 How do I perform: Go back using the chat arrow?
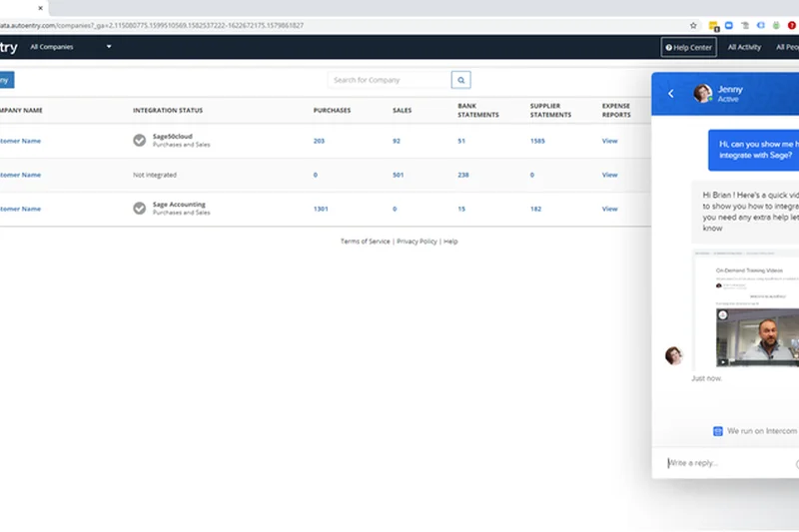pos(671,94)
